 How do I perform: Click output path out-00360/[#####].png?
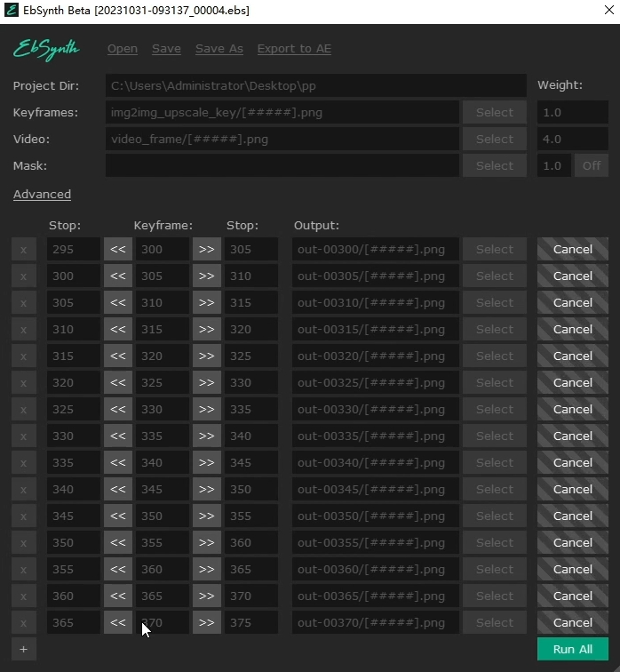tap(376, 569)
